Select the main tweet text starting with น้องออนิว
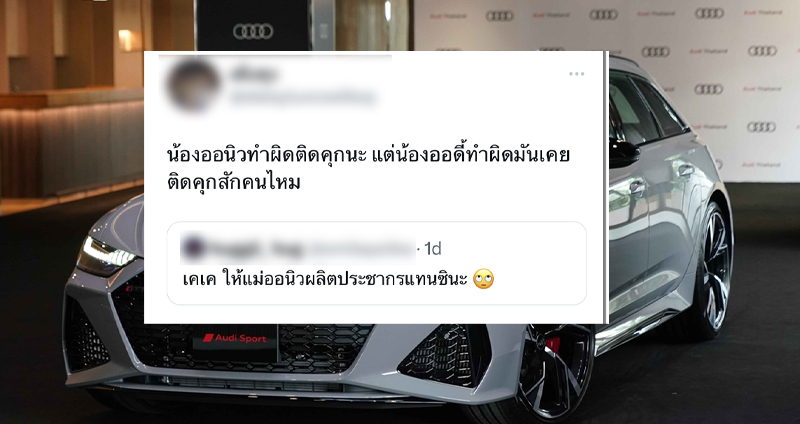The height and width of the screenshot is (424, 800). tap(368, 168)
